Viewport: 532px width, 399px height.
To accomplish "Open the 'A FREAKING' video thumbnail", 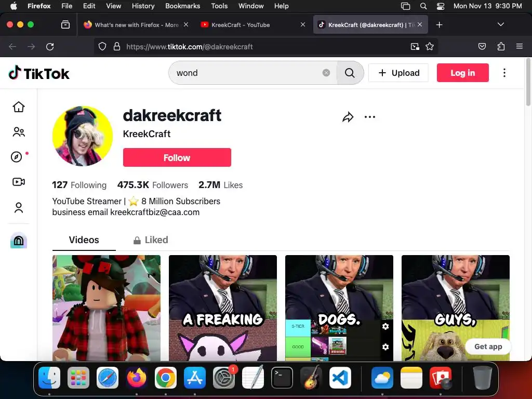I will pyautogui.click(x=222, y=308).
